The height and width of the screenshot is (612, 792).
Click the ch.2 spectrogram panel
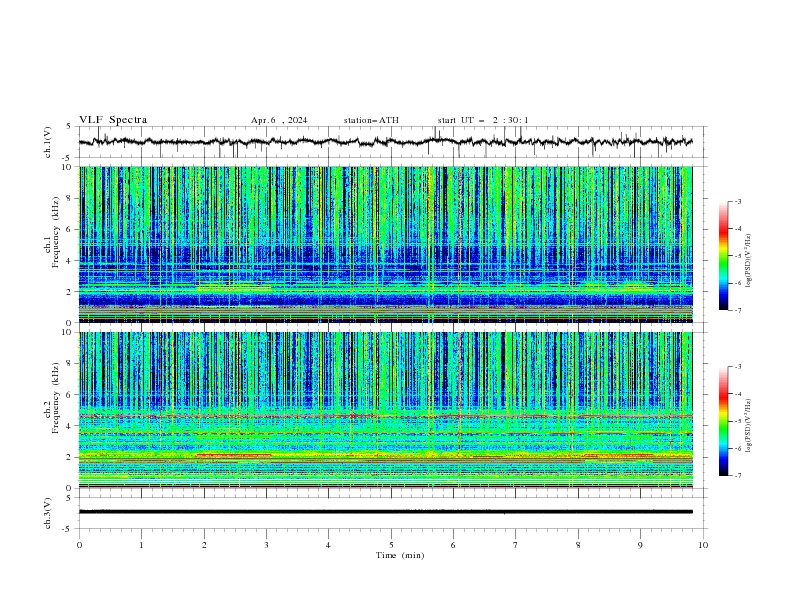[x=385, y=410]
